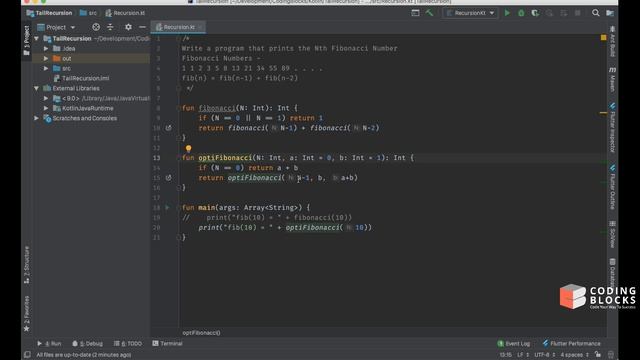Click the LF line separator selector

(523, 355)
